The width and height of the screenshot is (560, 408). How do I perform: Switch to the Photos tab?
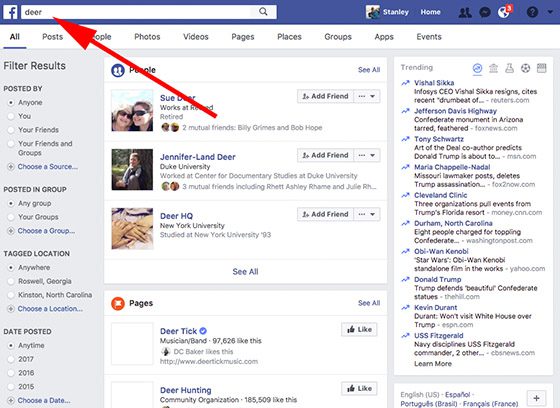tap(147, 37)
